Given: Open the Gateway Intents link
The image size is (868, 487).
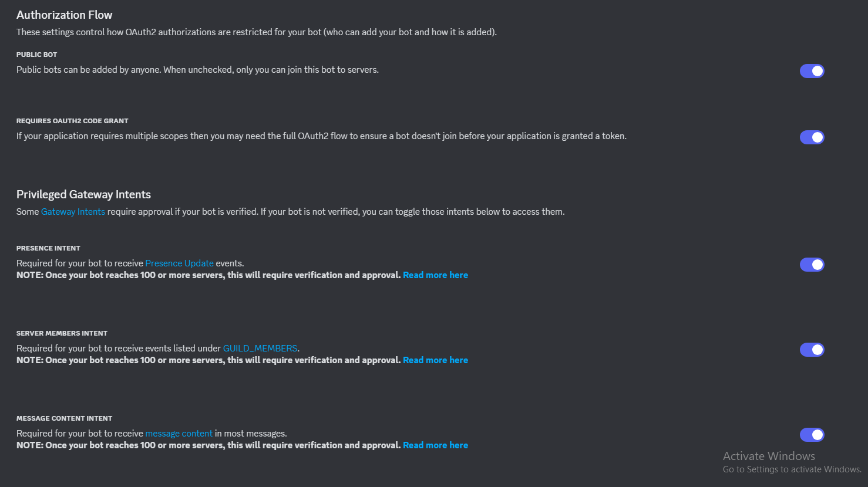Looking at the screenshot, I should click(x=73, y=212).
